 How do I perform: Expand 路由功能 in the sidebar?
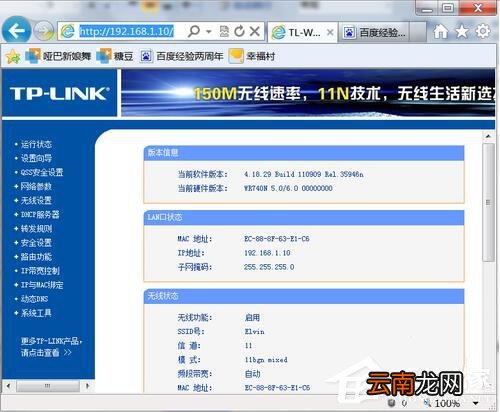coord(36,257)
